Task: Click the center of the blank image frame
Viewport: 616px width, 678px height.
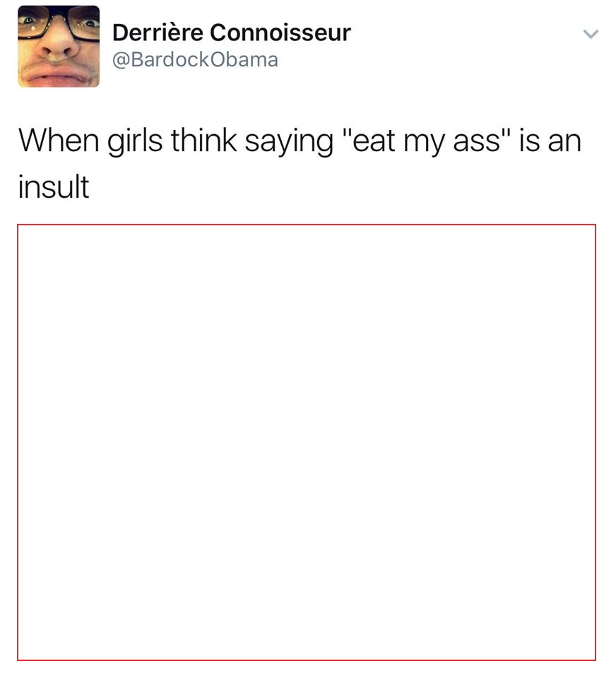Action: pos(307,442)
